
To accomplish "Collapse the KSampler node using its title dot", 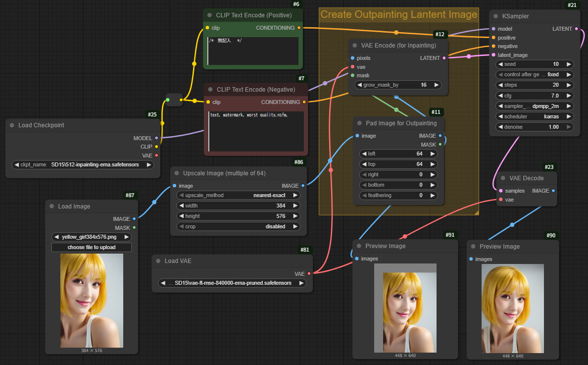I will (496, 16).
